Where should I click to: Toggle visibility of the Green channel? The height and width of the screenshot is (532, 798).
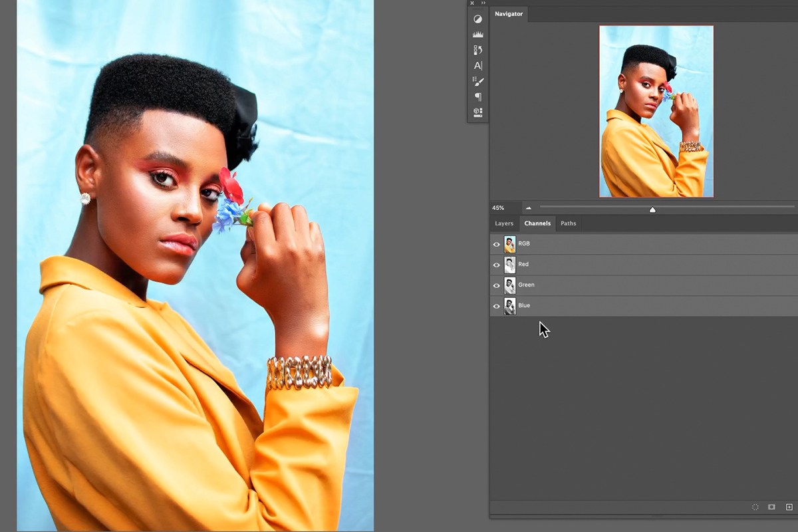pyautogui.click(x=496, y=285)
